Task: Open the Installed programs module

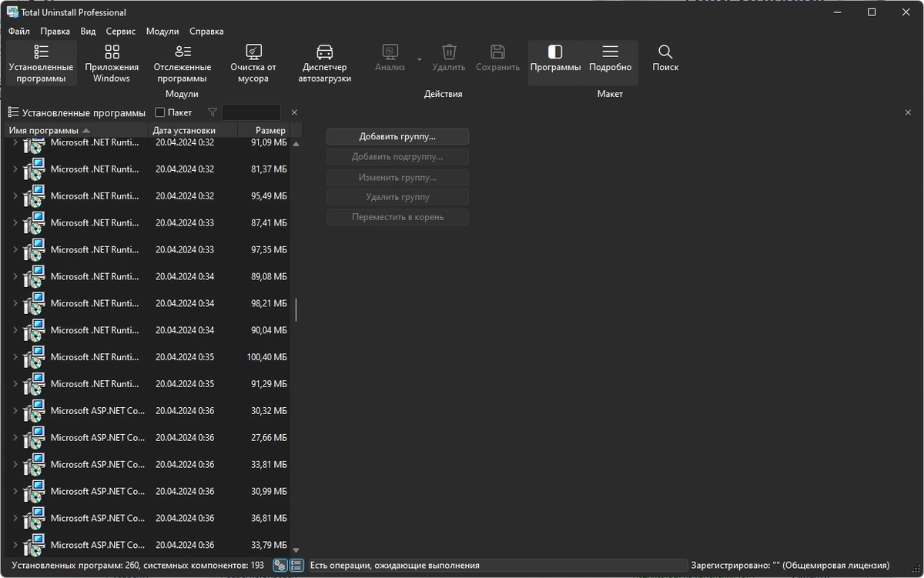Action: coord(41,62)
